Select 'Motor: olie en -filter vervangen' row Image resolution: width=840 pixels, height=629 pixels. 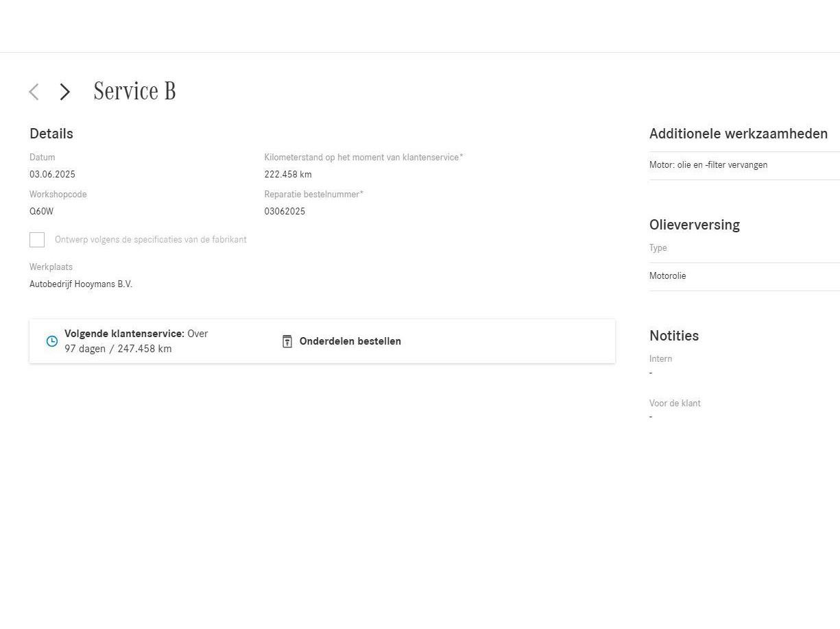click(708, 165)
